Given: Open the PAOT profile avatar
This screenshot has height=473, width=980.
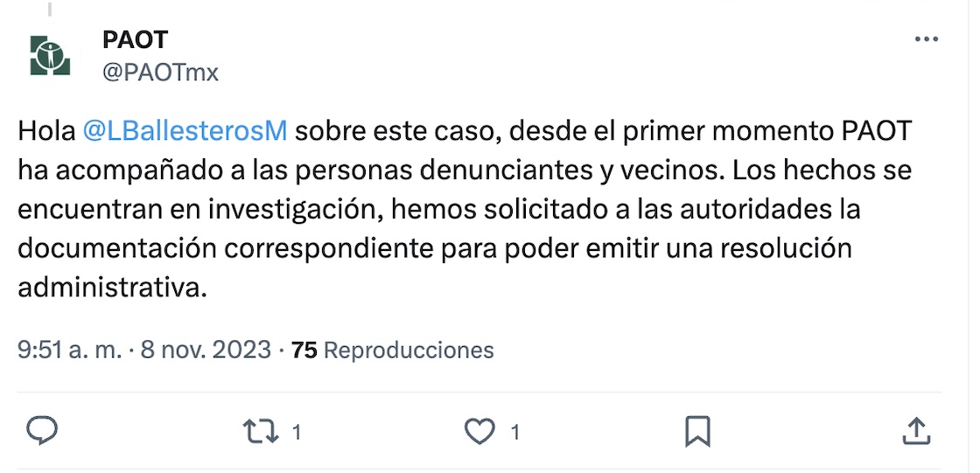Looking at the screenshot, I should [x=50, y=55].
